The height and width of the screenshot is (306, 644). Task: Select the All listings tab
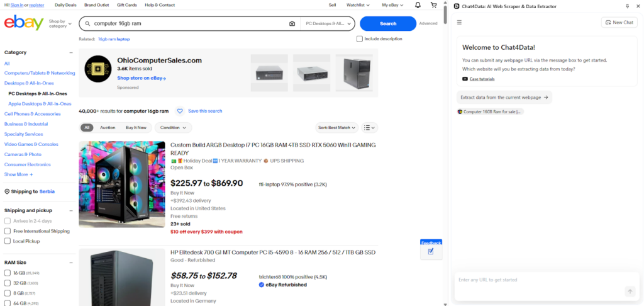[x=87, y=127]
